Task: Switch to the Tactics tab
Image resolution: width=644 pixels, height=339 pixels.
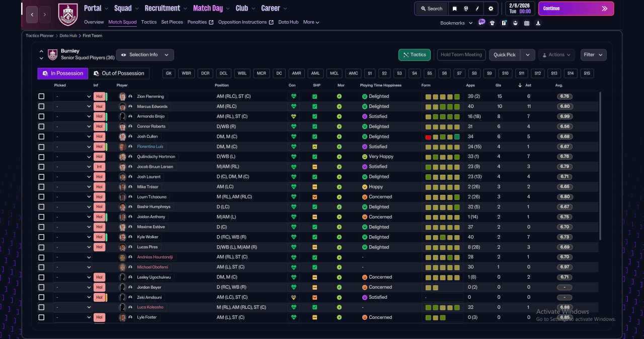Action: click(x=149, y=22)
